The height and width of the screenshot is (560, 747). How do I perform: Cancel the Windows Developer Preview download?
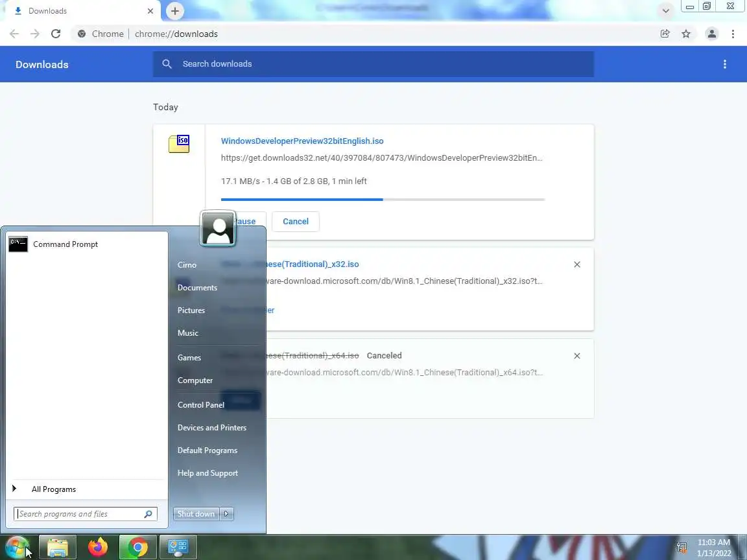(x=296, y=222)
